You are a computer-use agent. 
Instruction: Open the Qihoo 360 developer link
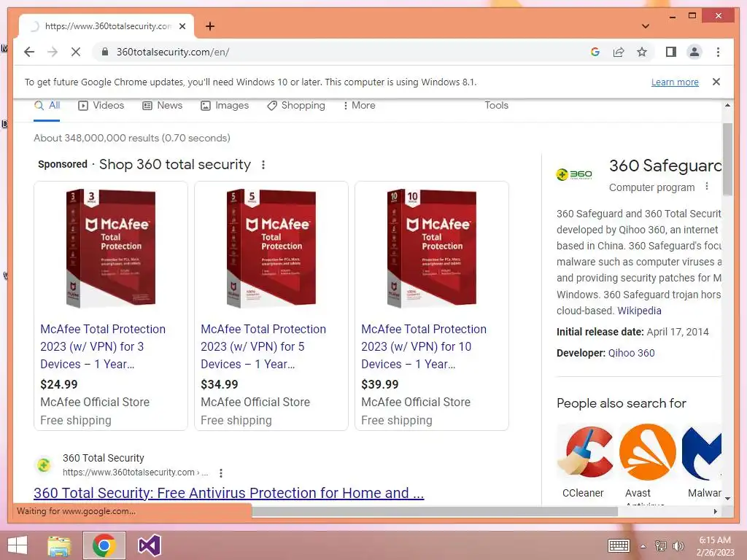click(x=631, y=354)
